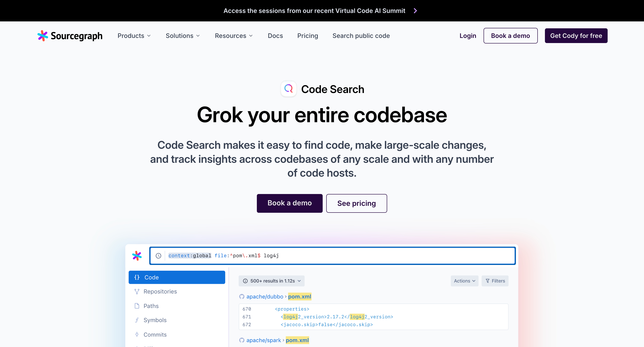This screenshot has height=347, width=644.
Task: Click the funnel icon on Filters
Action: click(x=487, y=281)
